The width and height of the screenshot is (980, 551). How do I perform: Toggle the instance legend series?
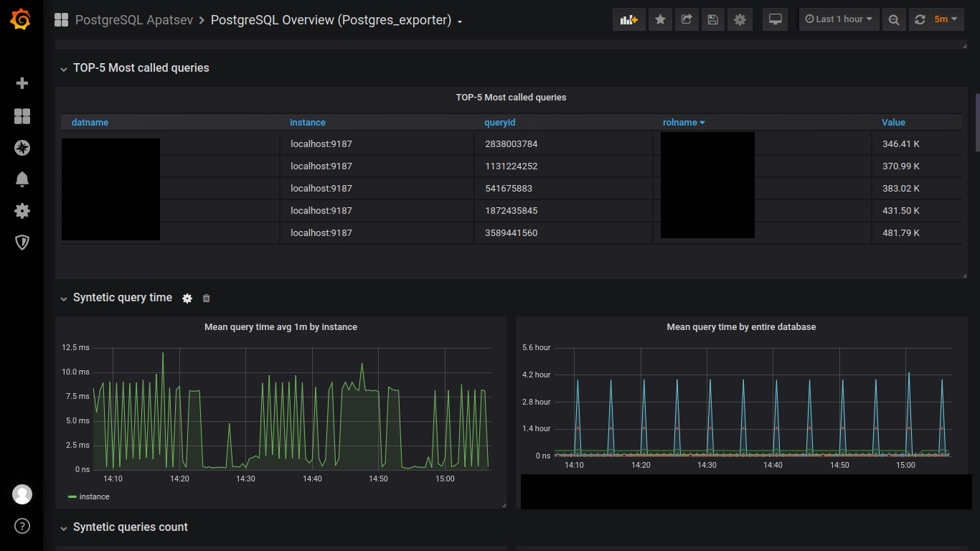[x=94, y=496]
